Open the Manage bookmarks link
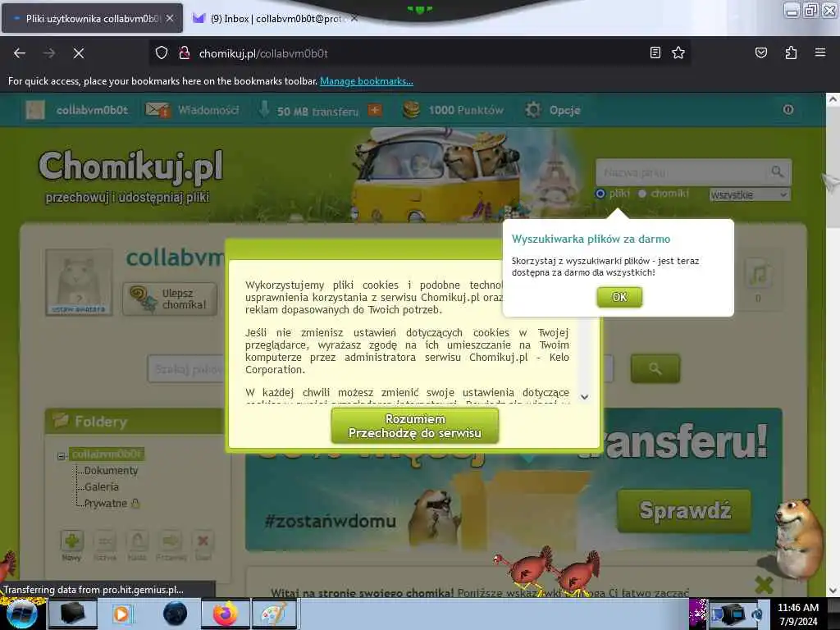 367,81
